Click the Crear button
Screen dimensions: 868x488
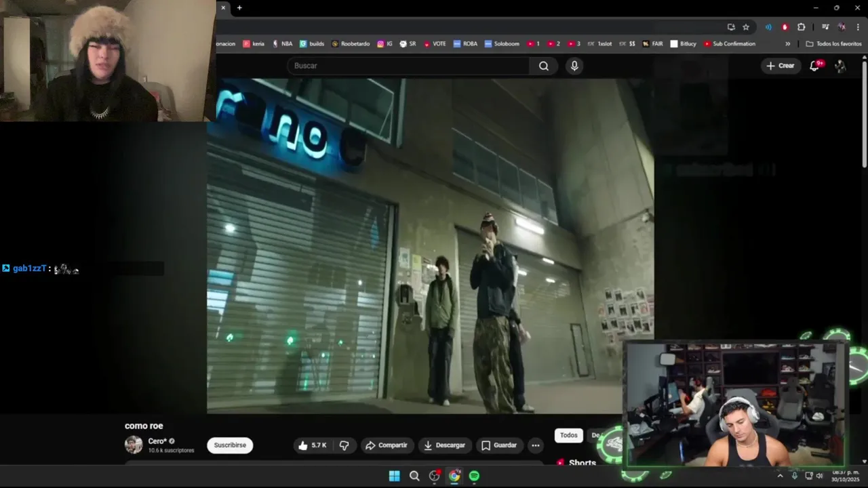780,66
